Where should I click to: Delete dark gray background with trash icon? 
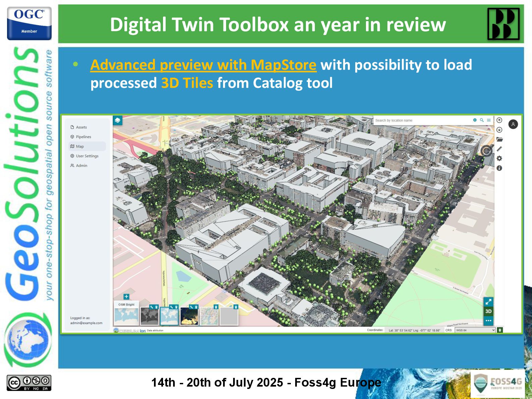156,307
